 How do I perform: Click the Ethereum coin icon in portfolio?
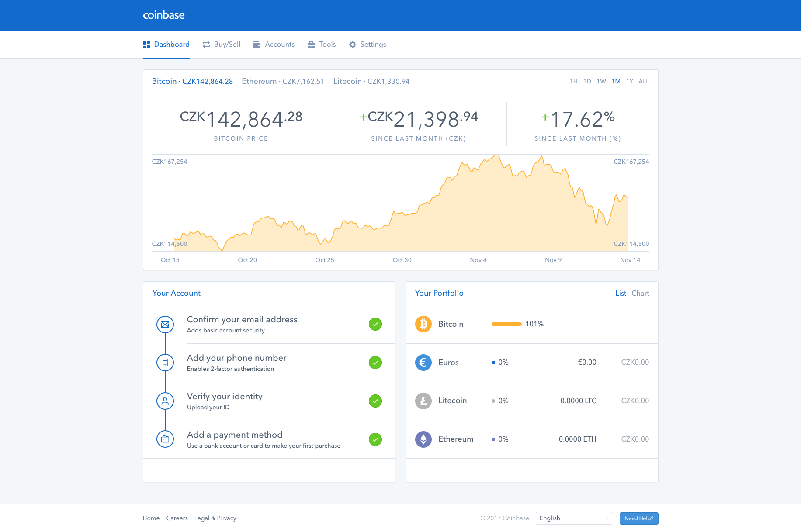point(423,439)
